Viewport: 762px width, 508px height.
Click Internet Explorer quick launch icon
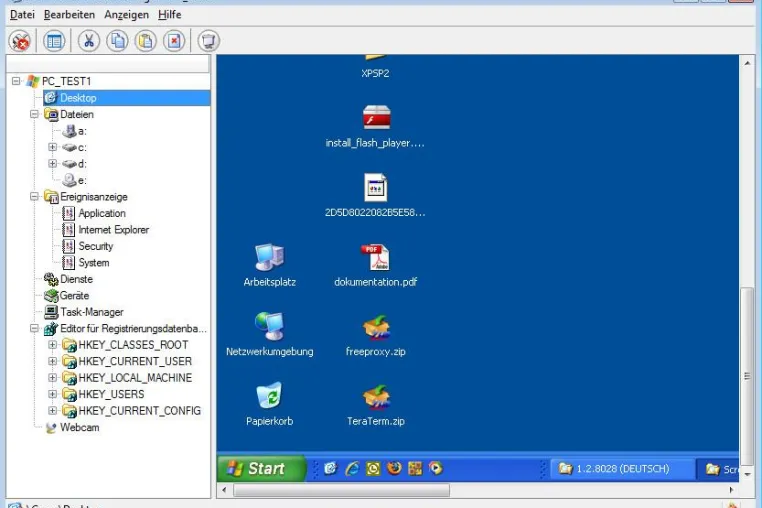(352, 469)
